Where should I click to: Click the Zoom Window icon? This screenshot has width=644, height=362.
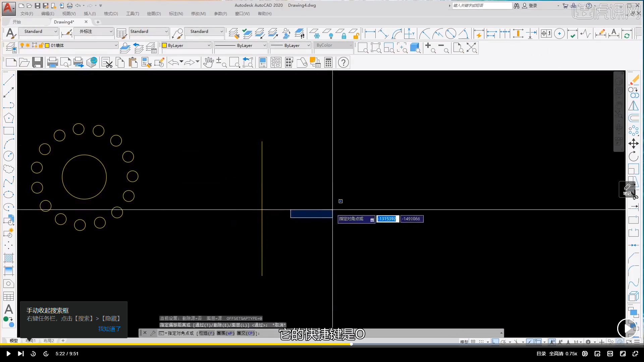(x=363, y=48)
